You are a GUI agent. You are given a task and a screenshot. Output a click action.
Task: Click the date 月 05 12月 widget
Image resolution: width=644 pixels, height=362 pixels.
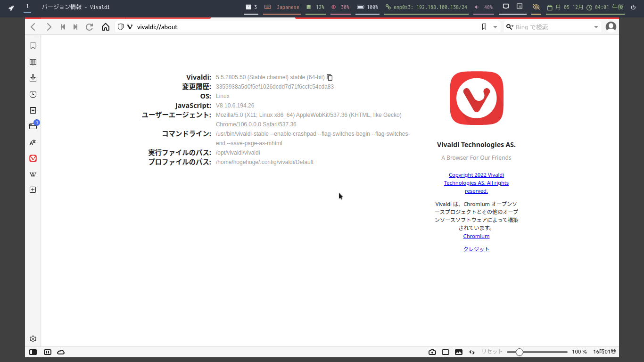565,7
